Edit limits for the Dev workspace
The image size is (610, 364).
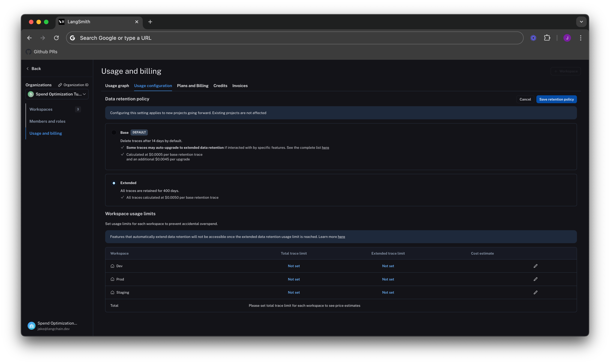(x=536, y=266)
